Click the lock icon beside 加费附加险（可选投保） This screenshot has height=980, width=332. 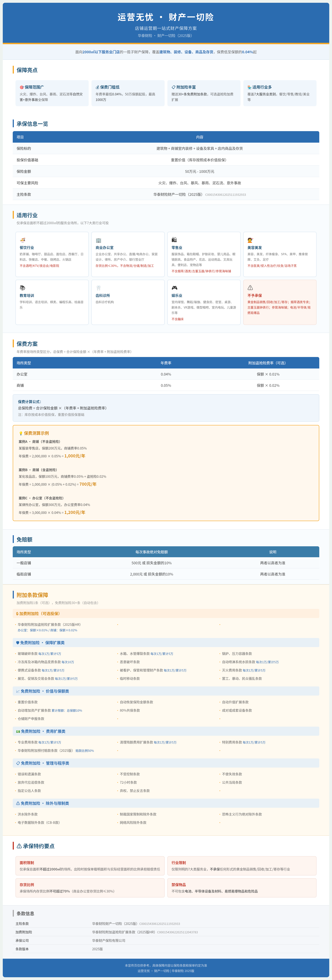(17, 614)
